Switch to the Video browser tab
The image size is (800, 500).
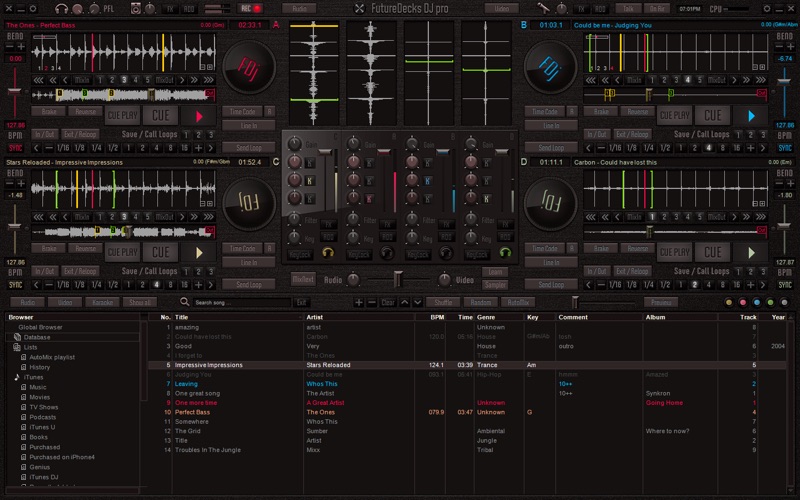(65, 302)
